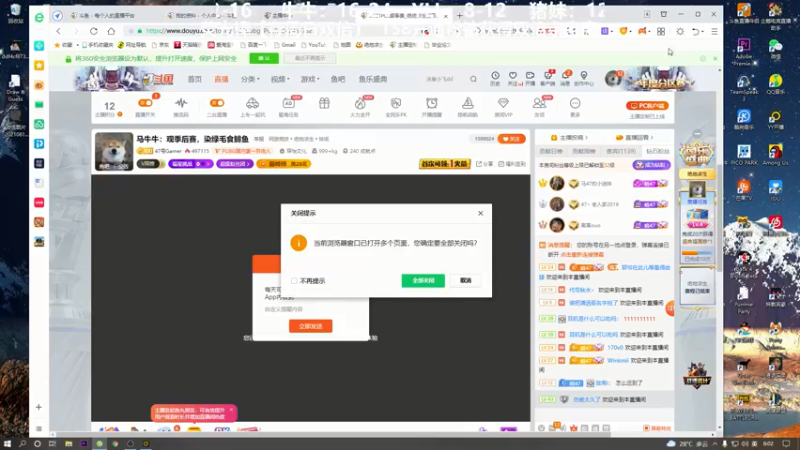Open a new browser tab
The image size is (800, 450).
coord(459,15)
